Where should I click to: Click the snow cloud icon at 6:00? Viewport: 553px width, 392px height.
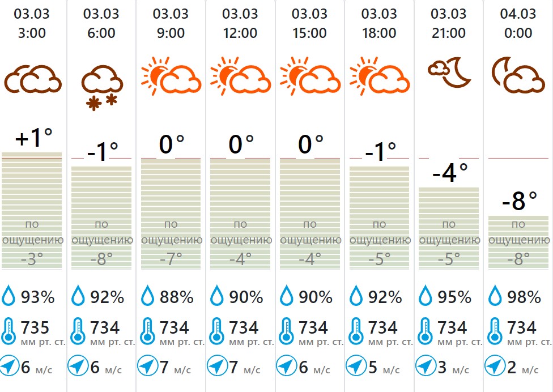point(101,86)
